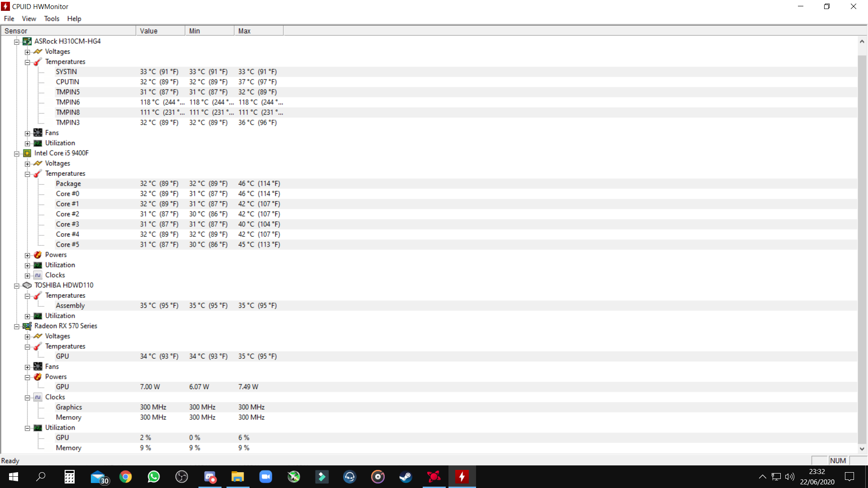Collapse Temperatures under ASRock H310CM-HG4
The width and height of the screenshot is (868, 488).
[x=28, y=62]
